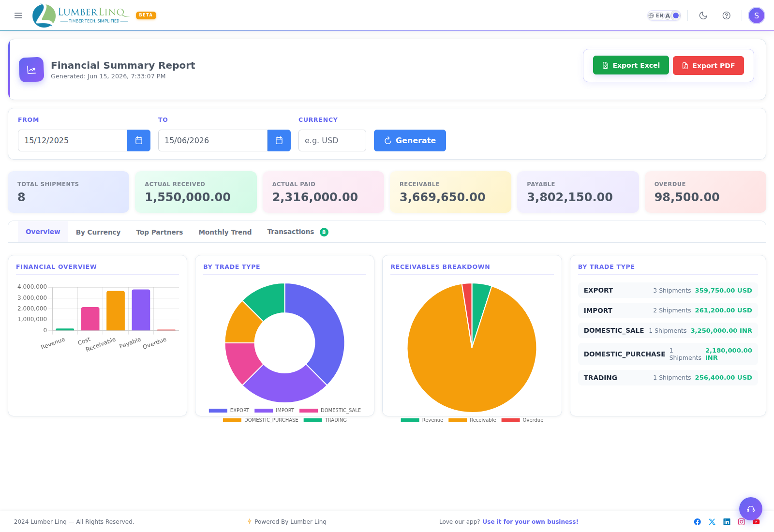Open the From date calendar picker
The width and height of the screenshot is (774, 532).
pyautogui.click(x=139, y=140)
